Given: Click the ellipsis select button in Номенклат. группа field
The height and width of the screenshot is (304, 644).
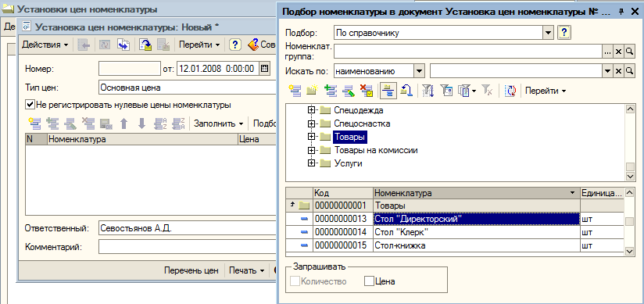Looking at the screenshot, I should 607,52.
